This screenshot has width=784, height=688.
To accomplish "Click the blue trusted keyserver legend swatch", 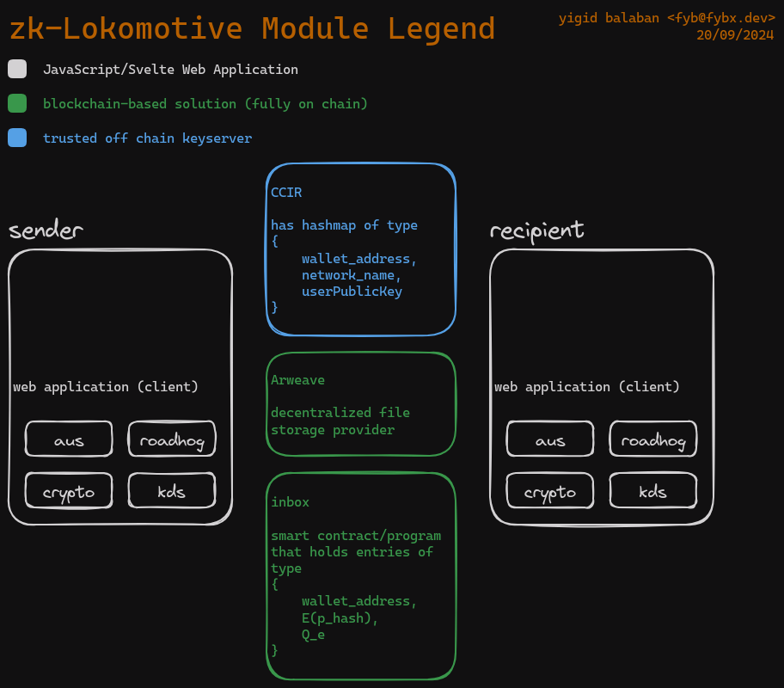I will [x=17, y=138].
